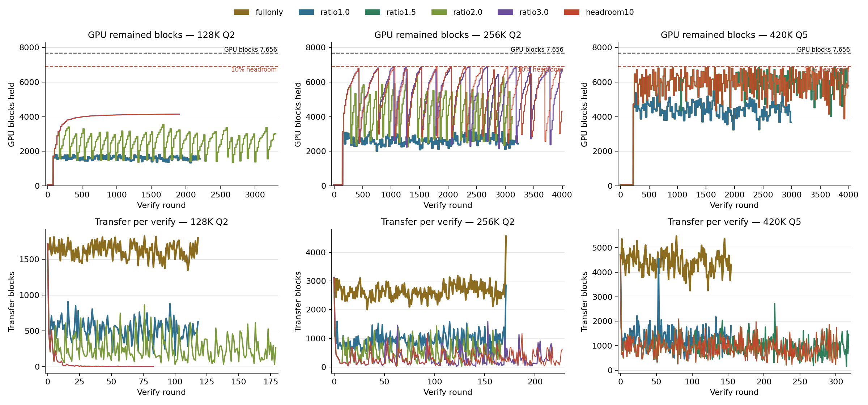Click title 'Transfer per verify — 256K Q2'
Viewport: 868px width, 405px height.
(448, 222)
